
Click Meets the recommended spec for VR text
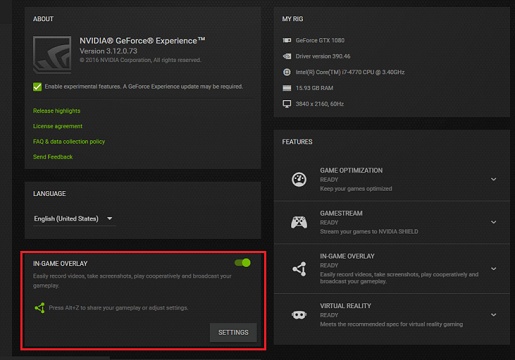(x=391, y=324)
